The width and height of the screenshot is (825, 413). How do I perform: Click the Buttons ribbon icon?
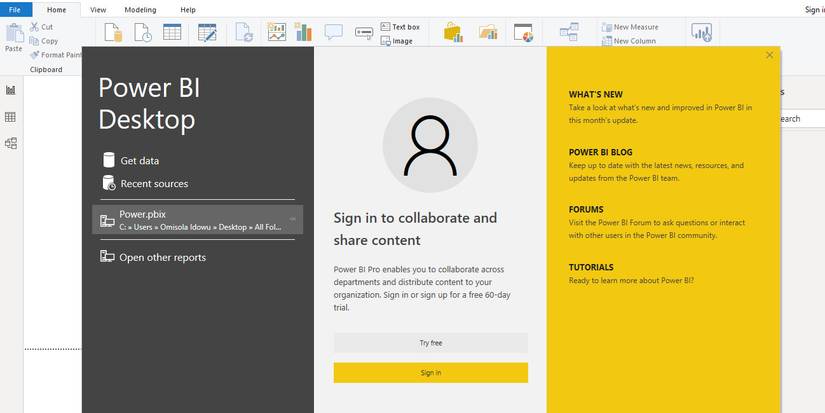tap(364, 33)
